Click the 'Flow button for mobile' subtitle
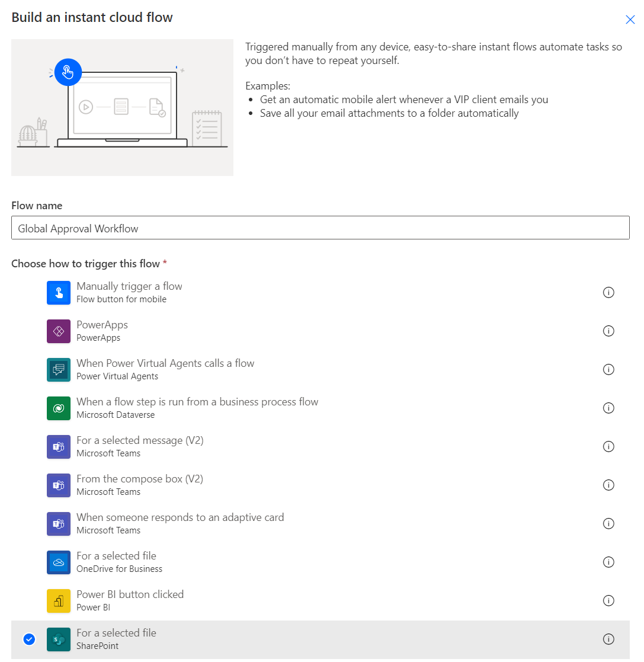 [x=121, y=299]
